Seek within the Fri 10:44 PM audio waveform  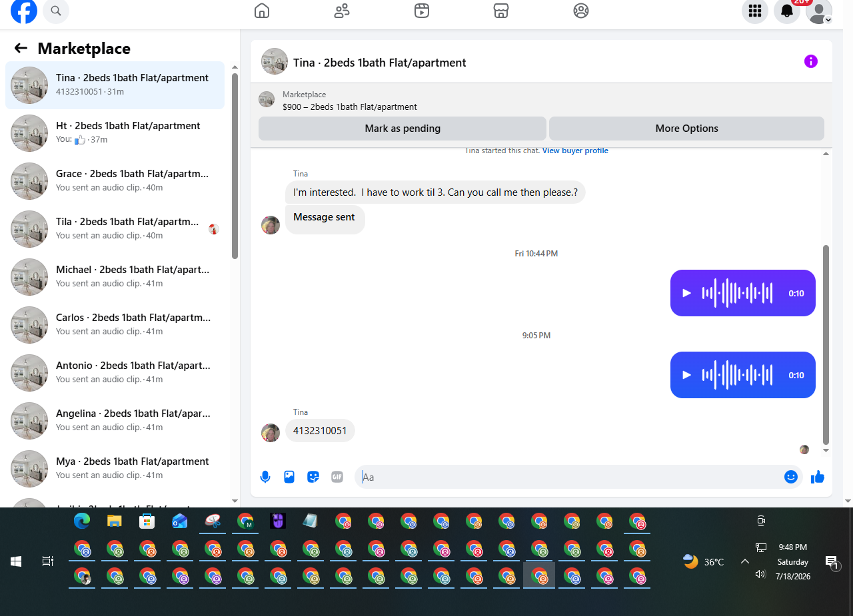pos(737,293)
